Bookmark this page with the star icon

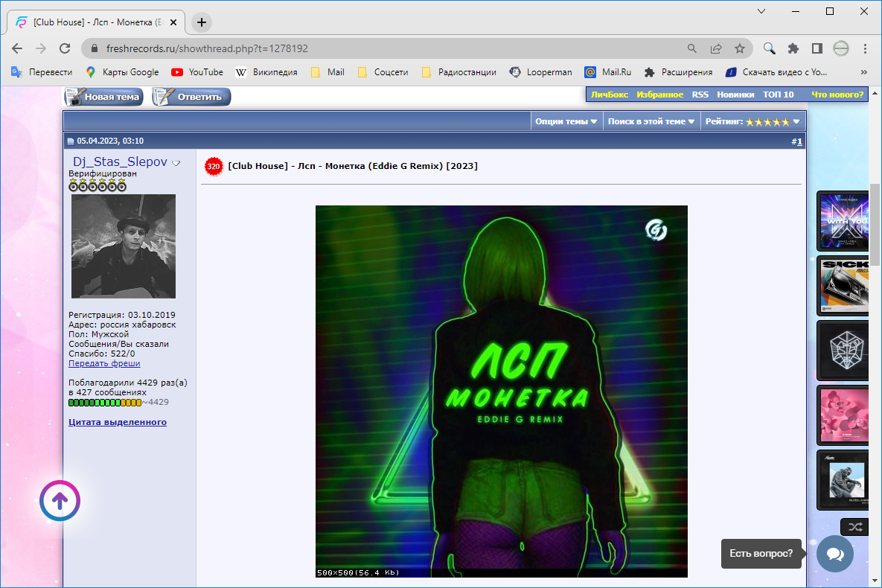[739, 48]
